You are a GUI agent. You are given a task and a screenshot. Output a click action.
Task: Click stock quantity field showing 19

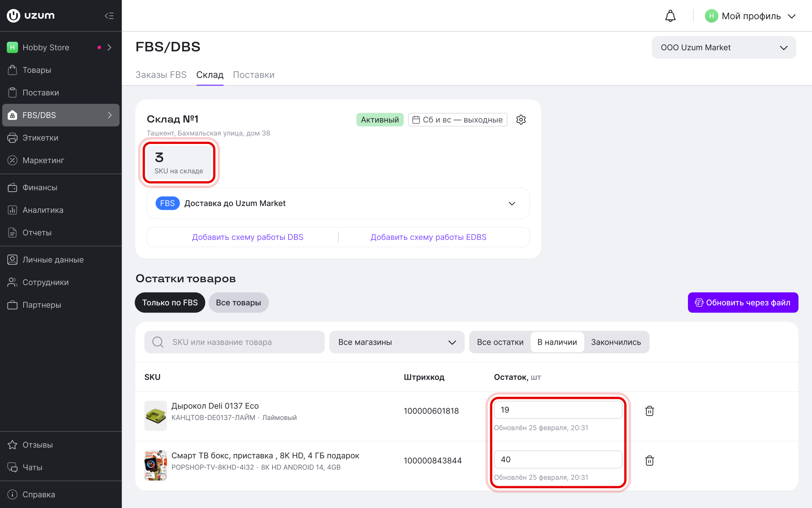coord(558,410)
